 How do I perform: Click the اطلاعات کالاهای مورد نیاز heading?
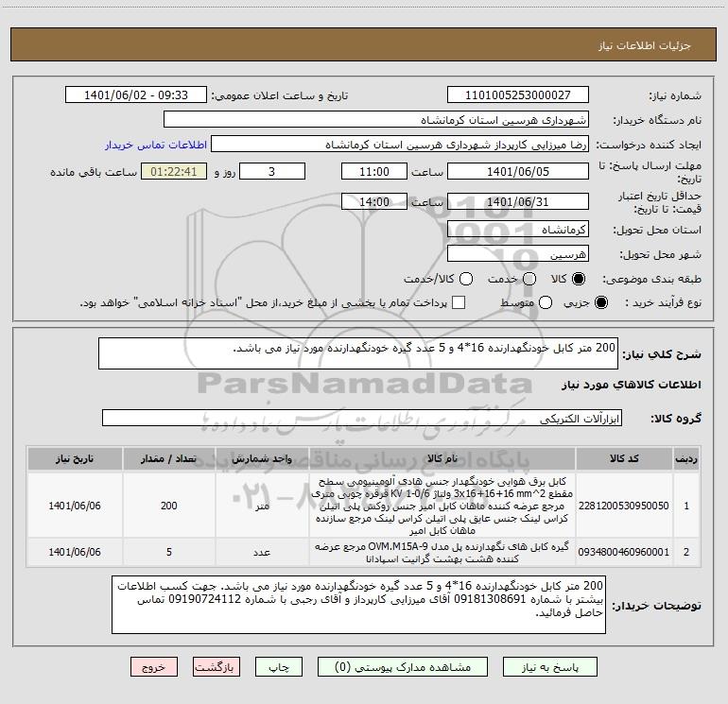[x=632, y=385]
